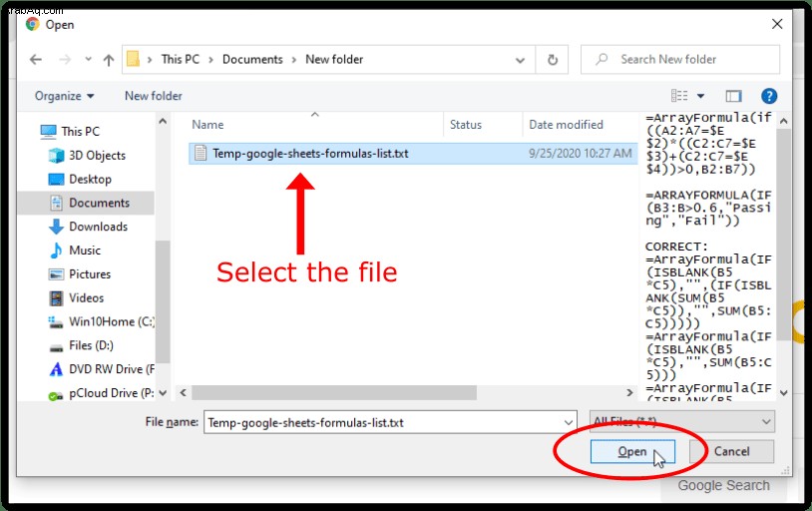
Task: Close the Open dialog
Action: [777, 24]
